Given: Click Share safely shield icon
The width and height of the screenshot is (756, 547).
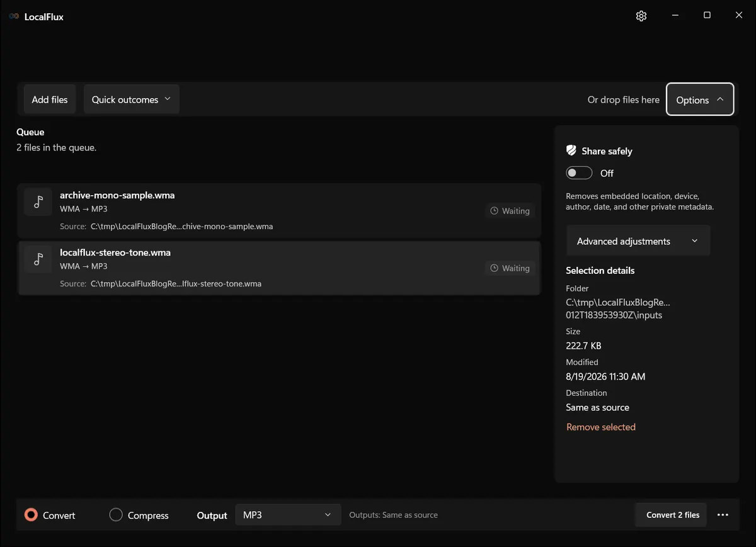Looking at the screenshot, I should (x=571, y=150).
